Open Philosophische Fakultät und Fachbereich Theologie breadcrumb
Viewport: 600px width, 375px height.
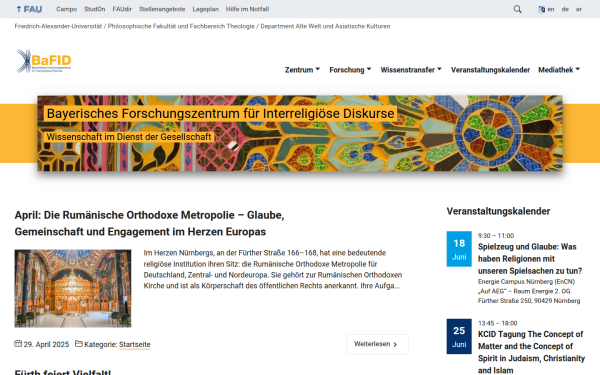pyautogui.click(x=181, y=26)
